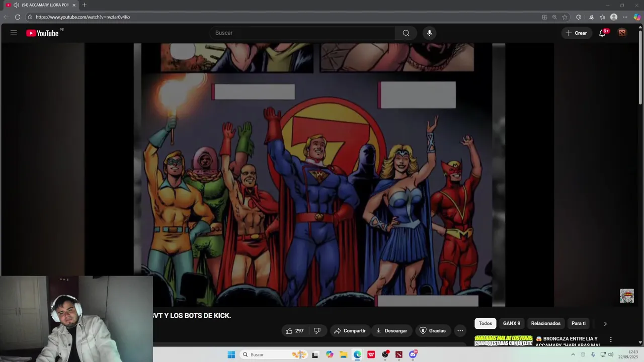Go back in the browser
The image size is (644, 362).
[x=6, y=17]
